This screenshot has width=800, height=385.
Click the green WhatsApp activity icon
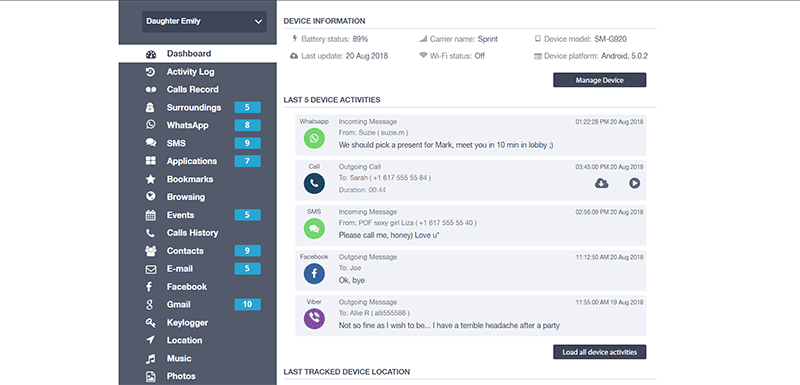[314, 139]
